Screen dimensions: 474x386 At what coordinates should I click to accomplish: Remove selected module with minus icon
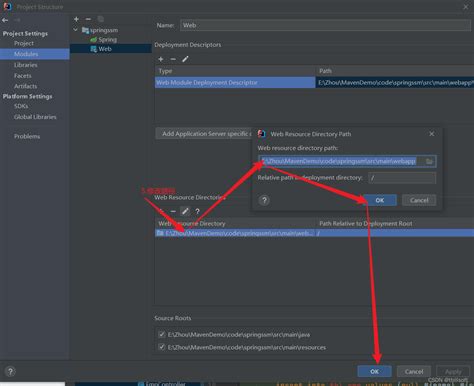point(88,19)
